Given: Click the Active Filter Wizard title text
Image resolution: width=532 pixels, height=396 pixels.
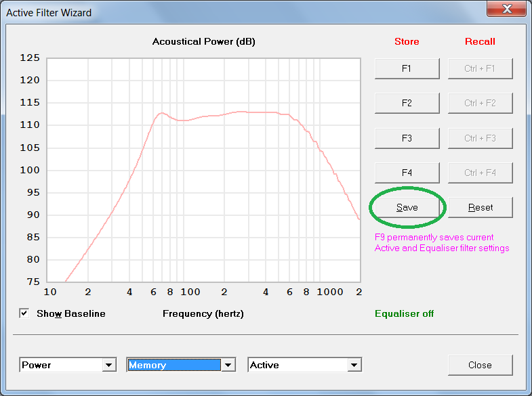Looking at the screenshot, I should 49,13.
